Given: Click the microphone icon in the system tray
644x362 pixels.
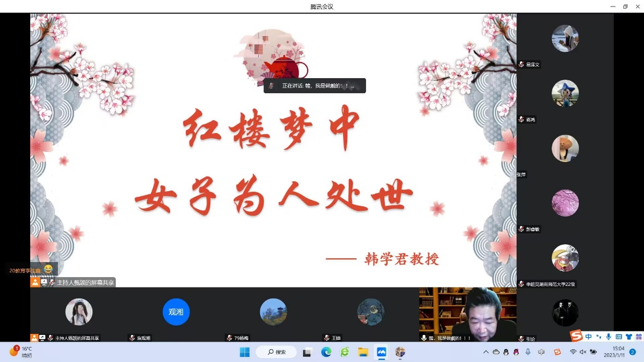Looking at the screenshot, I should coord(528,352).
